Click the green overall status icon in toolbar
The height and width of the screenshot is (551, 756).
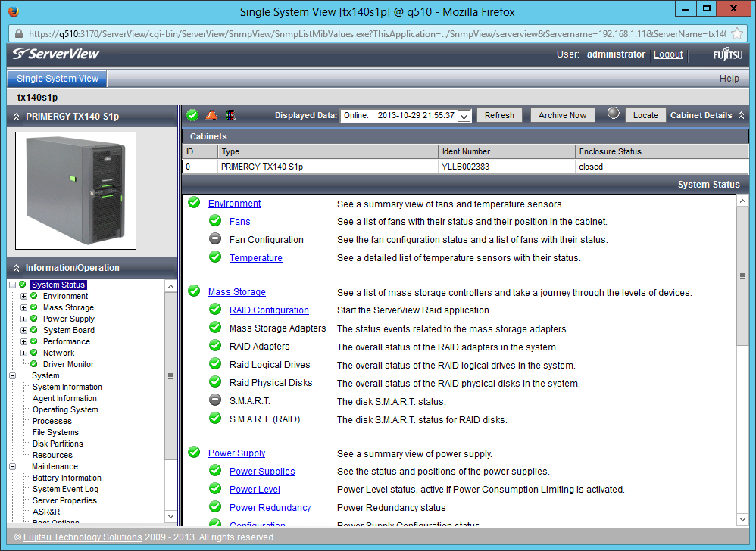(x=192, y=115)
